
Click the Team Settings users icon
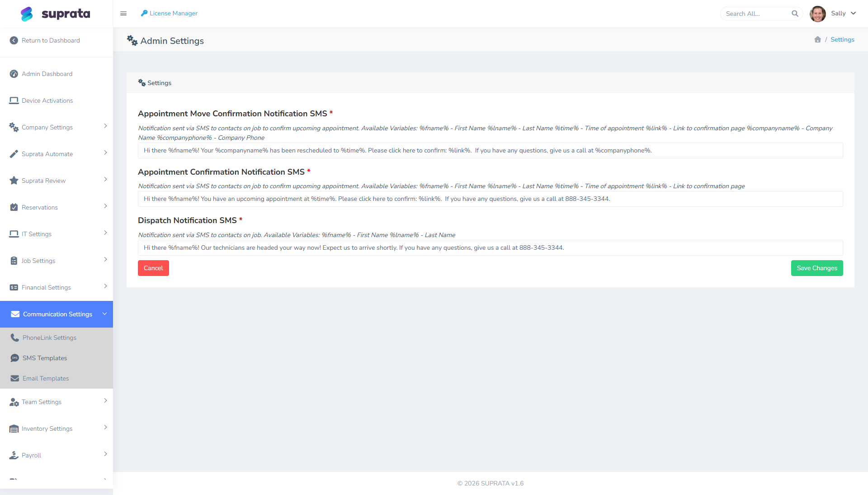pos(14,402)
